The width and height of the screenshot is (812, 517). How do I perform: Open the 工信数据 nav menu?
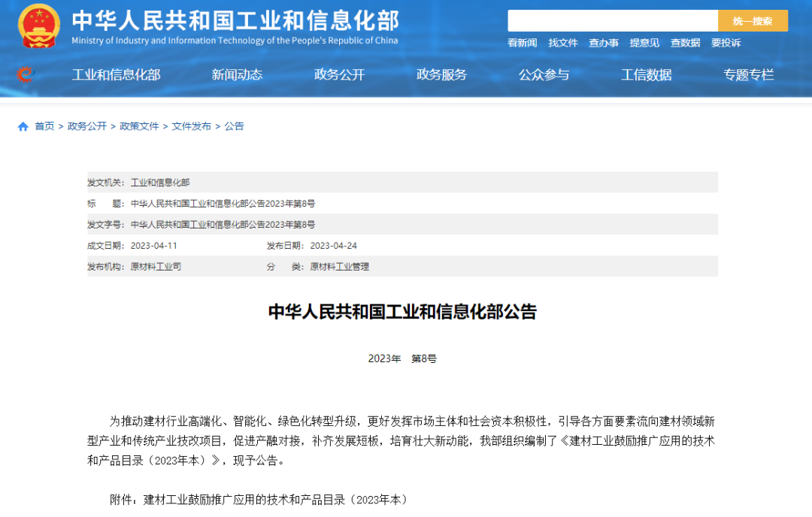point(647,75)
